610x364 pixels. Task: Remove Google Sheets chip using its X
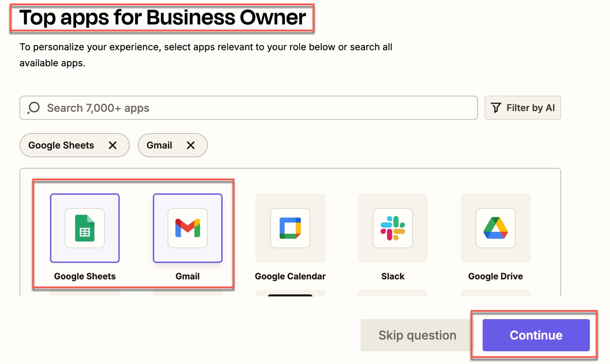coord(113,145)
